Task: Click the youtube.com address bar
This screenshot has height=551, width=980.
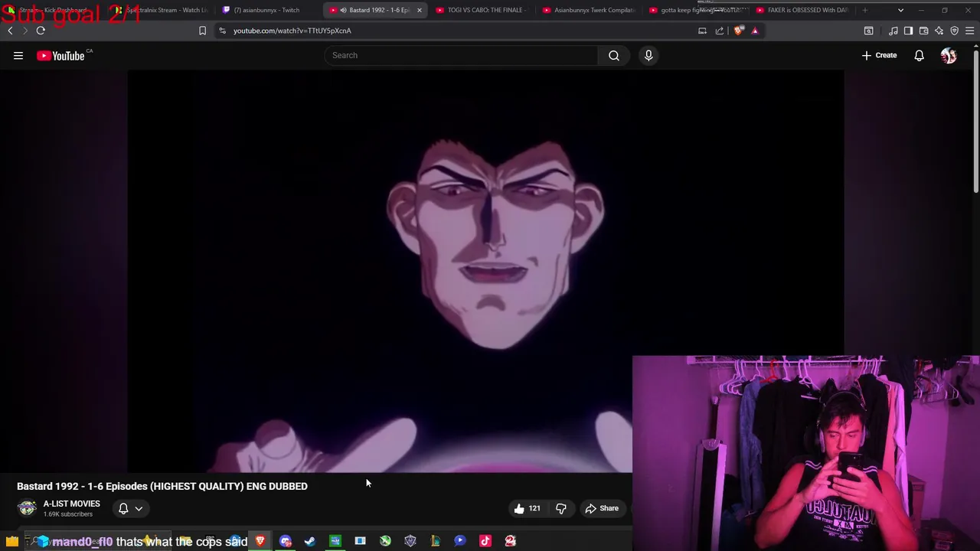Action: (x=456, y=31)
